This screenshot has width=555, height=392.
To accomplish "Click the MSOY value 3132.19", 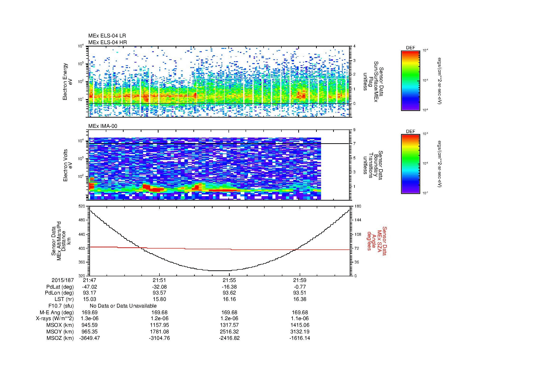I will point(300,332).
